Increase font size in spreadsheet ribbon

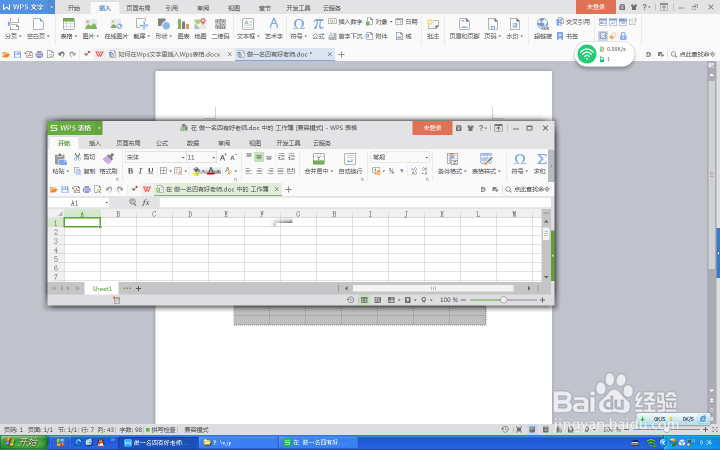click(223, 157)
